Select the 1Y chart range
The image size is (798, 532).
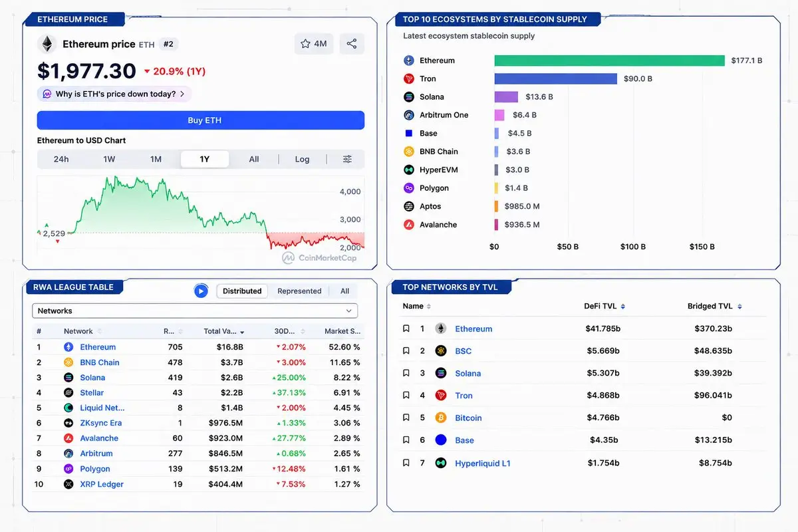(x=205, y=159)
